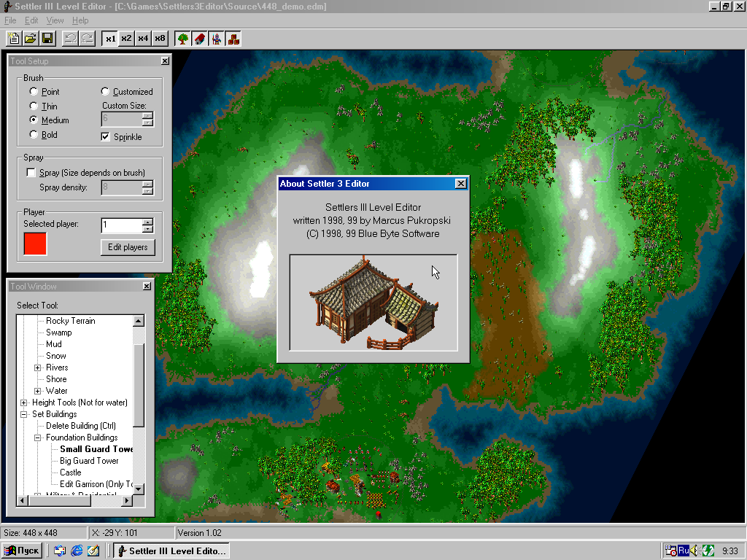The height and width of the screenshot is (560, 747).
Task: Click the New file toolbar icon
Action: click(13, 38)
